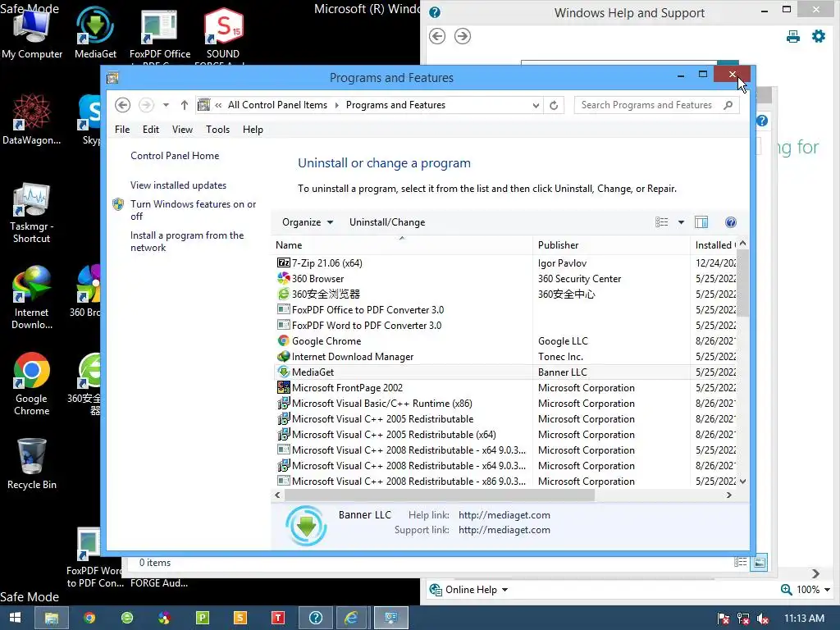840x630 pixels.
Task: Open the Help menu
Action: coord(253,130)
